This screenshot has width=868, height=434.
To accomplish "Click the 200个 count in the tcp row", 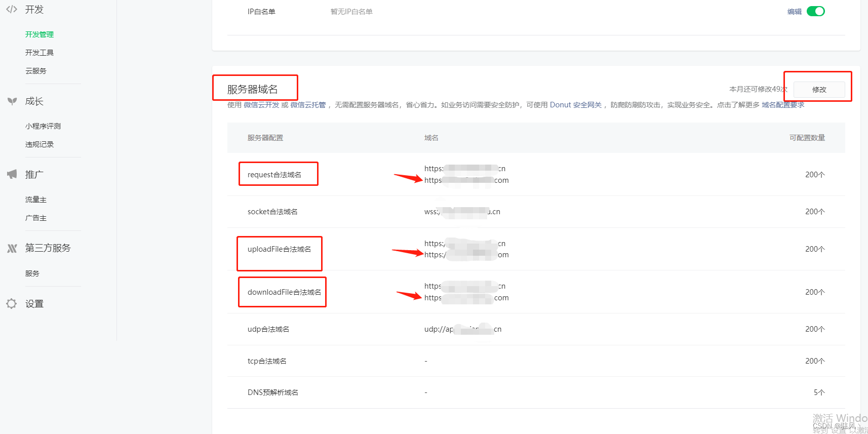I will click(x=815, y=361).
